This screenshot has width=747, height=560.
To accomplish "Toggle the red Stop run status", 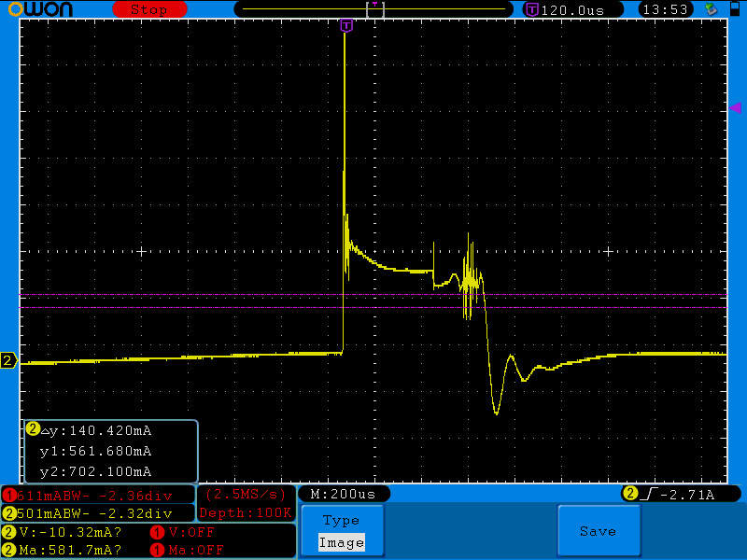I will point(148,9).
